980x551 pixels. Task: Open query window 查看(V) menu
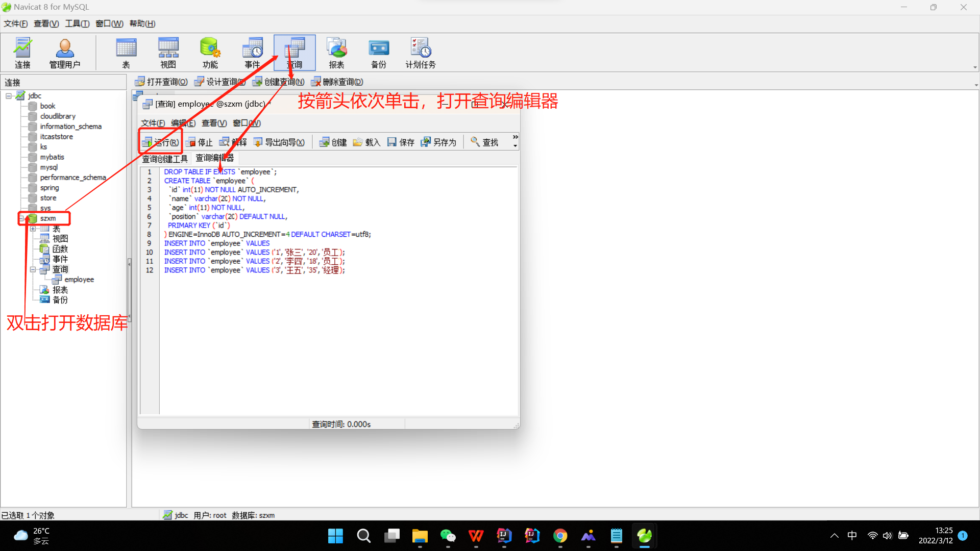coord(214,123)
